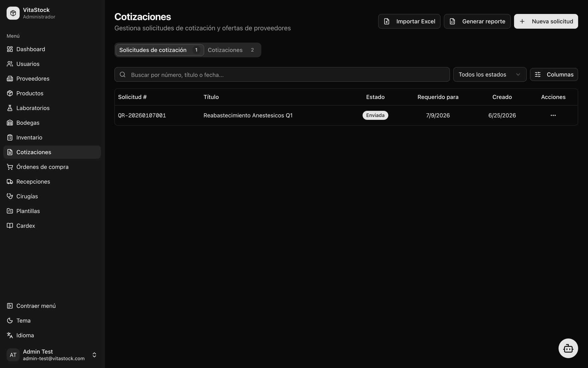Viewport: 588px width, 368px height.
Task: Go to the Usuarios page
Action: pos(52,64)
